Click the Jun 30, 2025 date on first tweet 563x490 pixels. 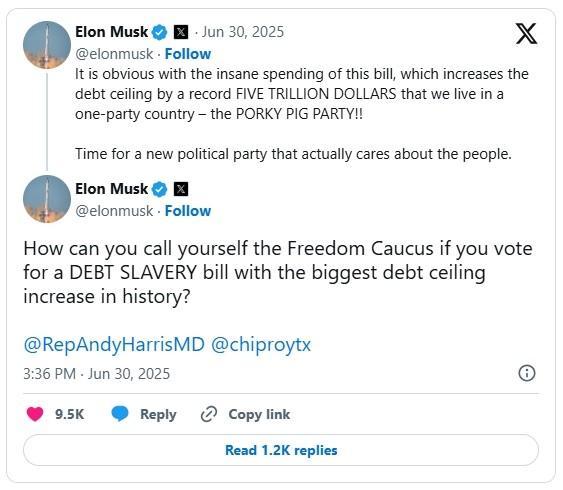243,32
